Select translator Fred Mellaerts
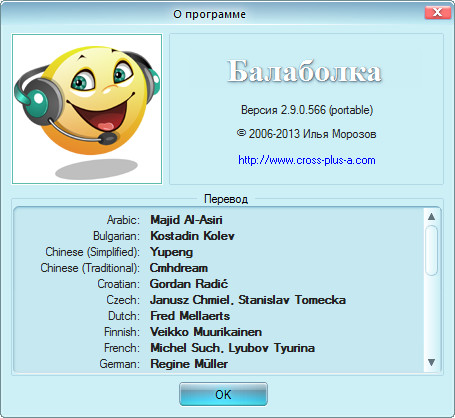The image size is (455, 418). (x=190, y=316)
